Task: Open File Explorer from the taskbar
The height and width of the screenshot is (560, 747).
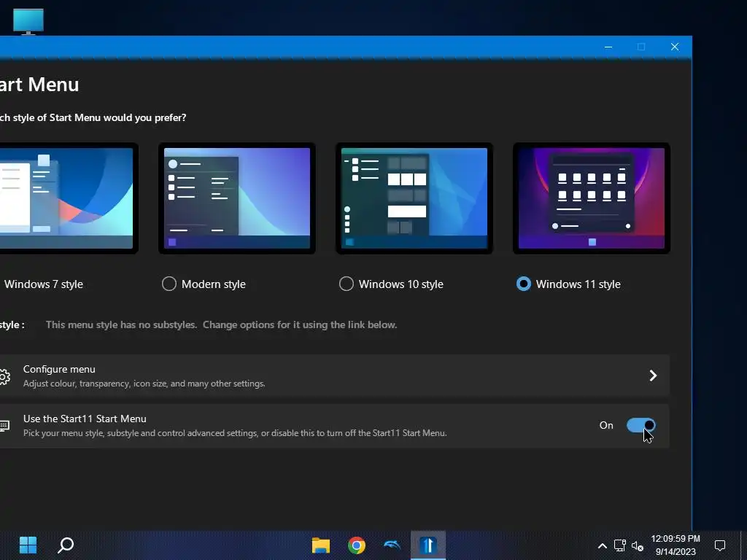Action: click(321, 545)
